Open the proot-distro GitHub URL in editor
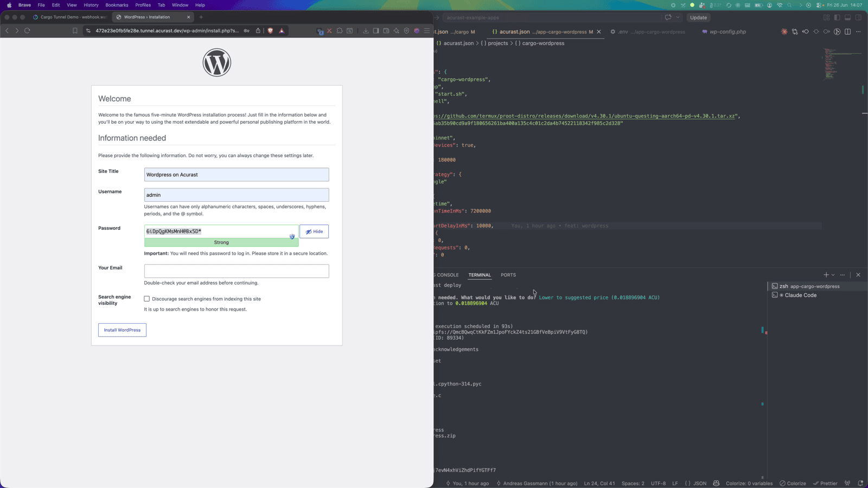 pyautogui.click(x=586, y=116)
